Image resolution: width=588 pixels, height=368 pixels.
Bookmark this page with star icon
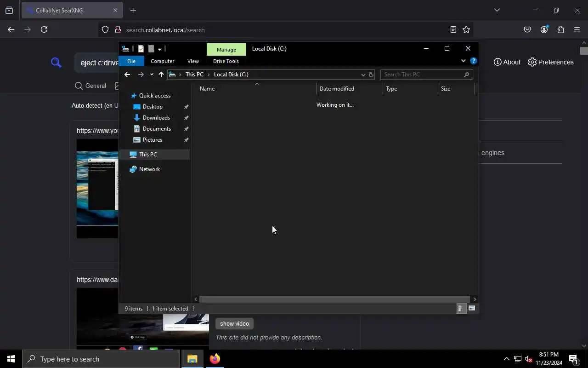(466, 29)
